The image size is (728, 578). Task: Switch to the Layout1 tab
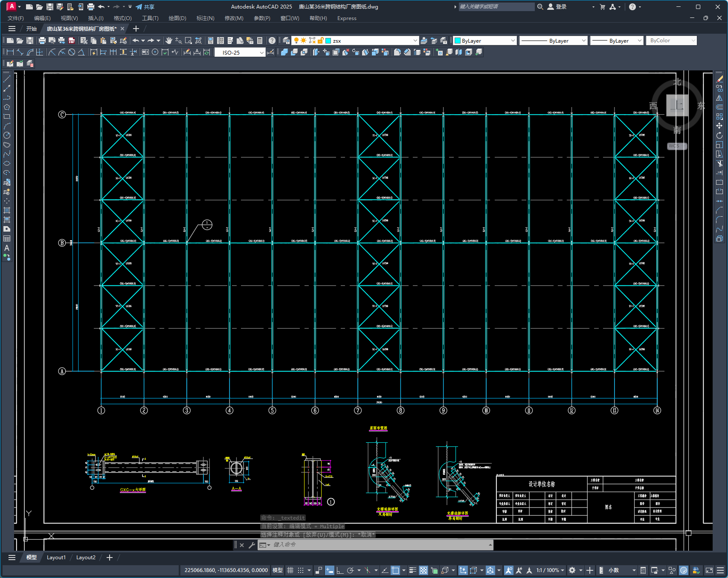point(56,558)
